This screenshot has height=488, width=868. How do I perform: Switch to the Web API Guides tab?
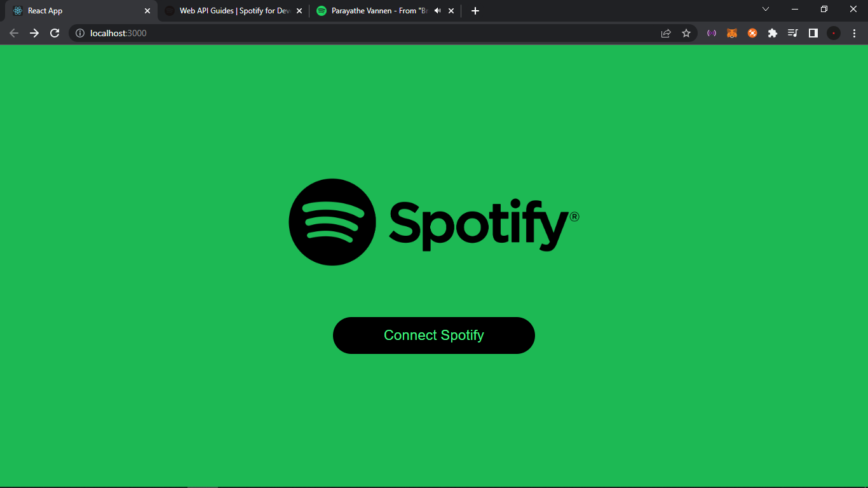[x=229, y=10]
